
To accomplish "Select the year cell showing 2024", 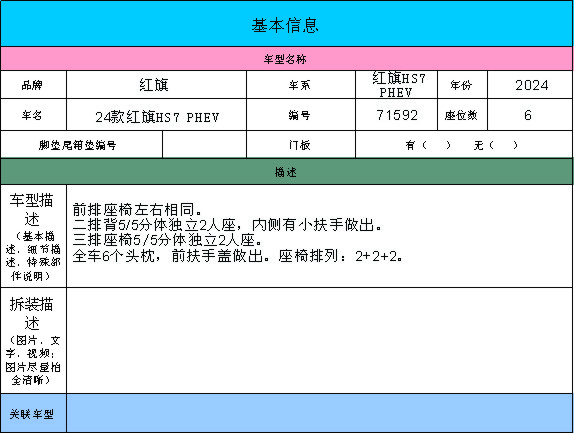I will click(x=530, y=85).
